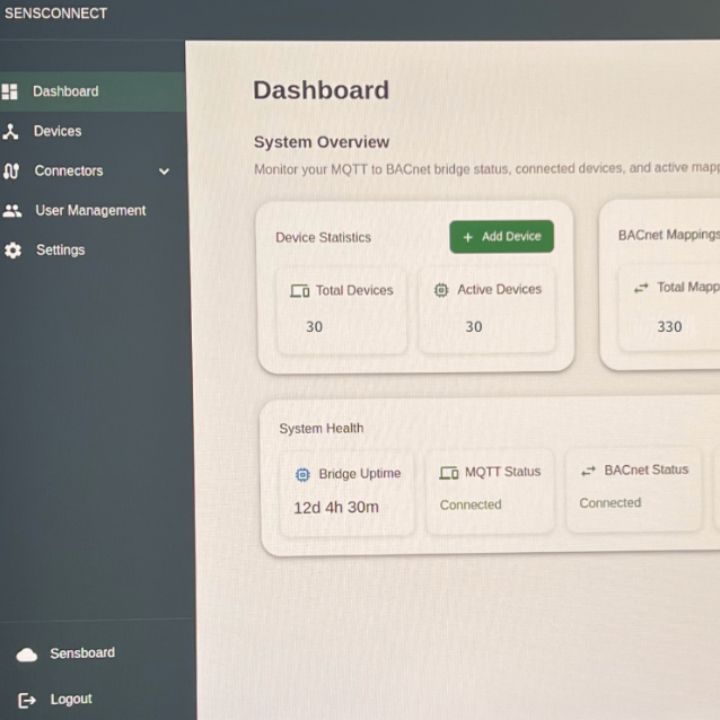Click the System Overview heading
720x720 pixels.
pos(321,142)
